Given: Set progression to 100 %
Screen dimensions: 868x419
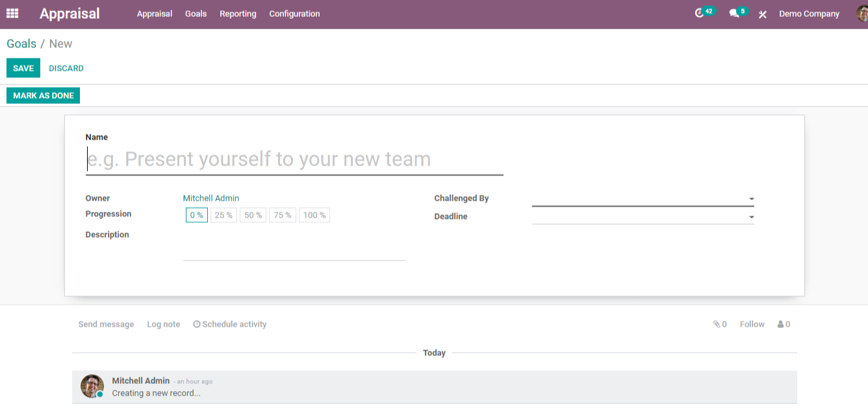Looking at the screenshot, I should (314, 215).
